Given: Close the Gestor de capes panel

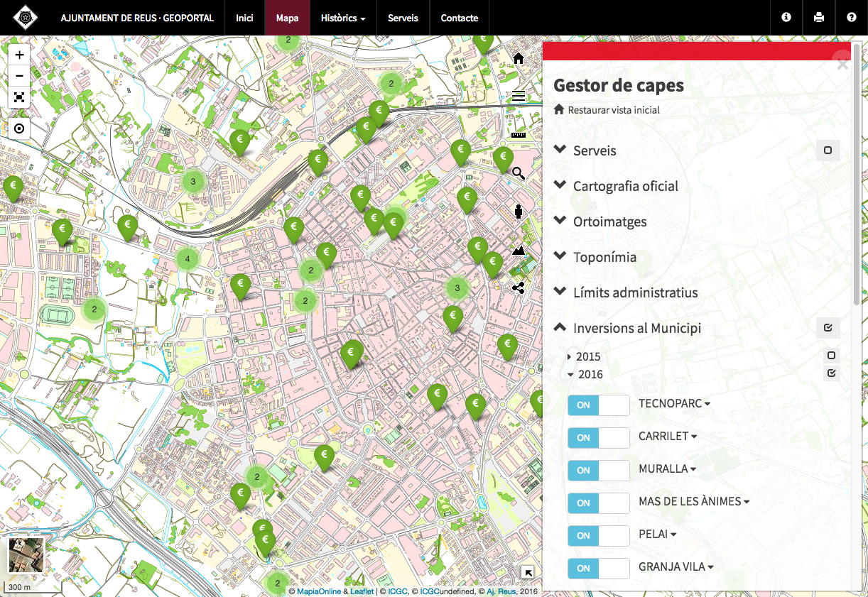Looking at the screenshot, I should point(842,65).
